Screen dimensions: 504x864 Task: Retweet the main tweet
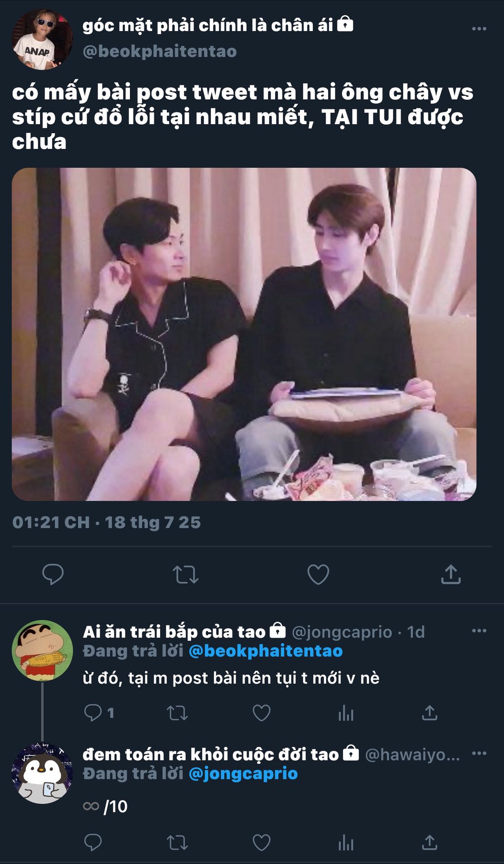185,574
